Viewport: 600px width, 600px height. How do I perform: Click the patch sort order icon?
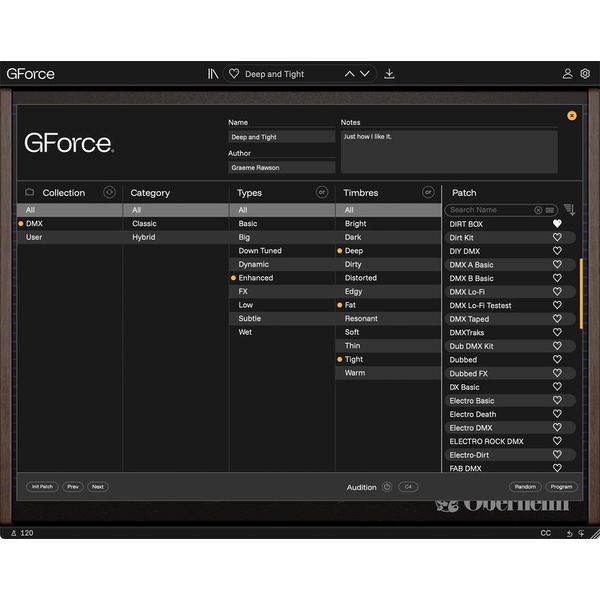click(569, 209)
